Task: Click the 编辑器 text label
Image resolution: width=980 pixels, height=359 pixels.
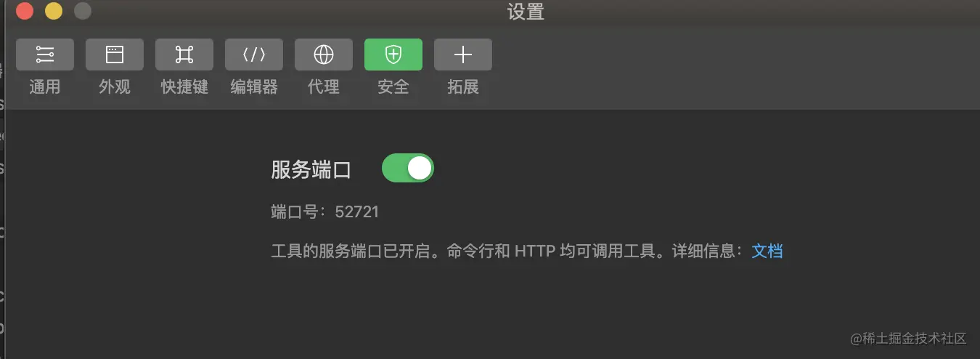Action: pyautogui.click(x=254, y=87)
